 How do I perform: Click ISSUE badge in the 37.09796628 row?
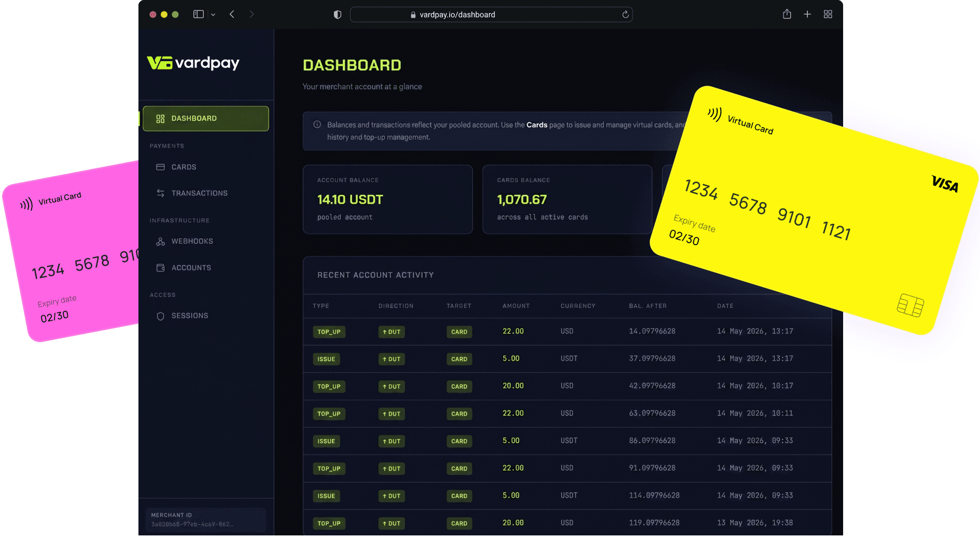point(326,359)
